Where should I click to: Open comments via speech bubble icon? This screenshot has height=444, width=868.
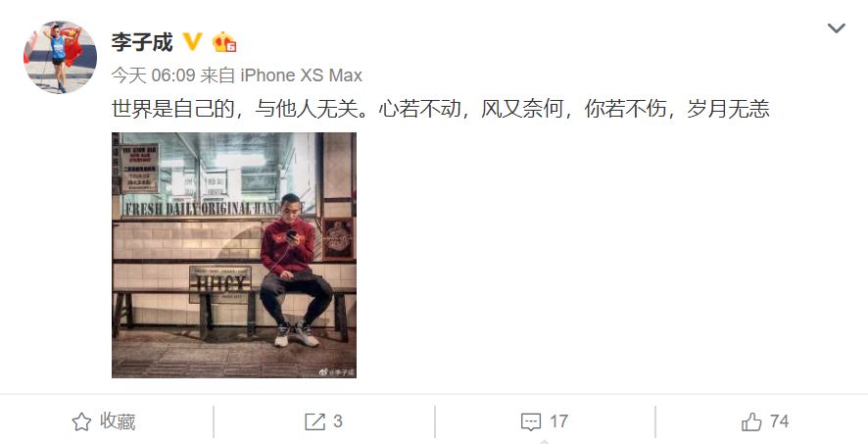(531, 421)
